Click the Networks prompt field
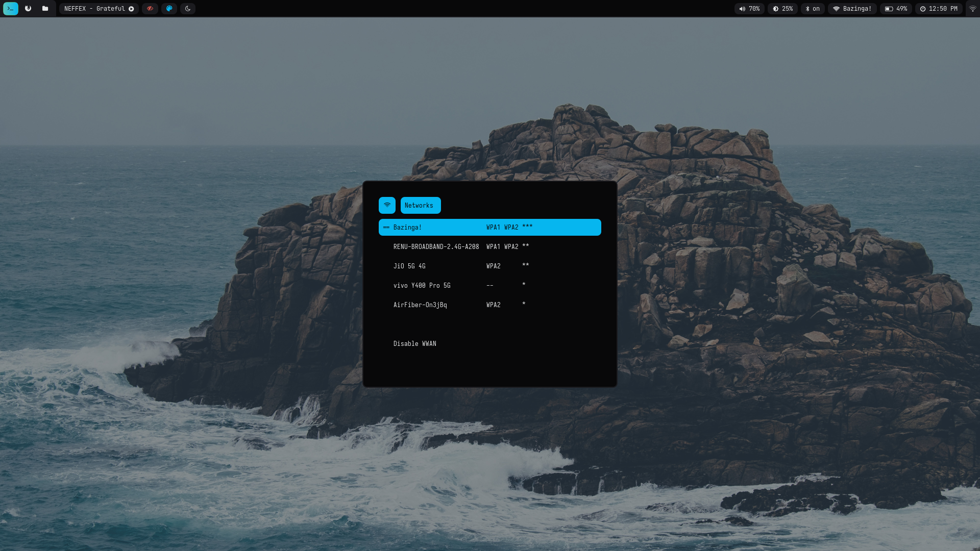 click(421, 205)
